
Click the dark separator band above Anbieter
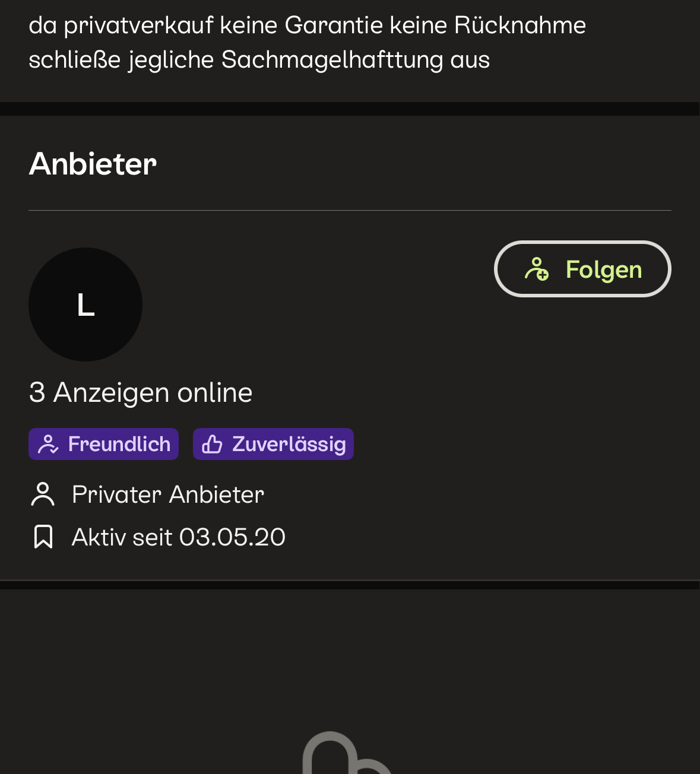click(350, 109)
